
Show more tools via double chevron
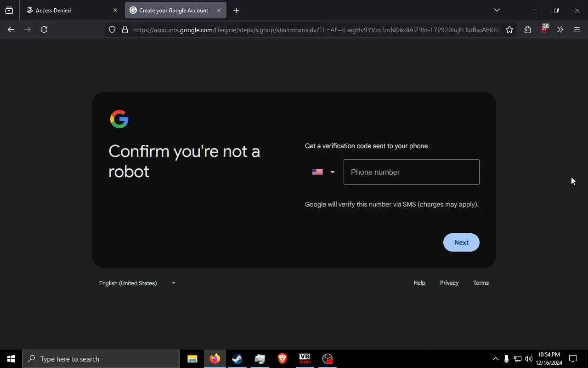(x=560, y=29)
